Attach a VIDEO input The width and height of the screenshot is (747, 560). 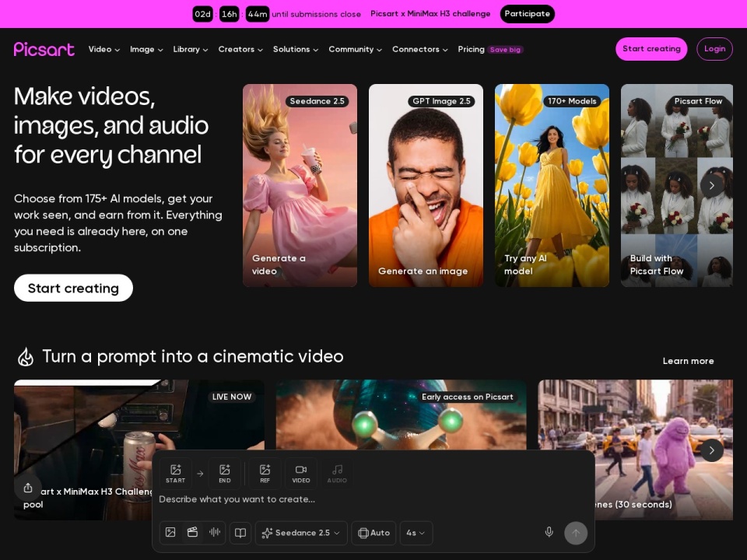click(x=300, y=474)
